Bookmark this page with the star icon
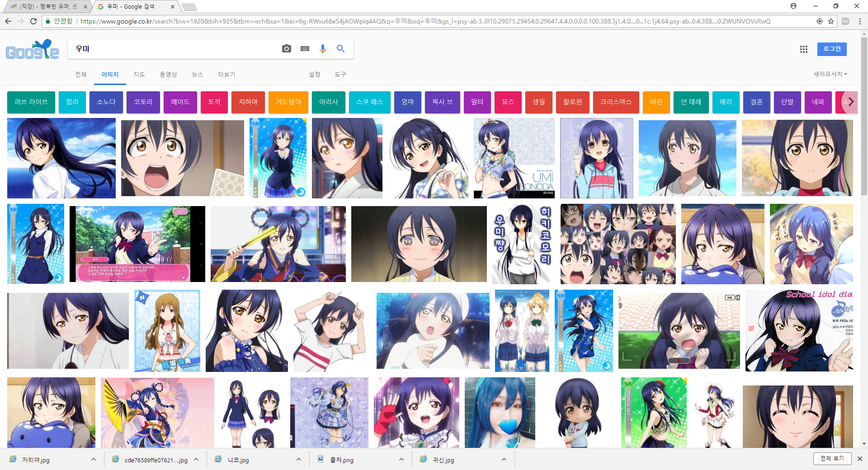Screen dimensions: 868x470 coord(831,21)
